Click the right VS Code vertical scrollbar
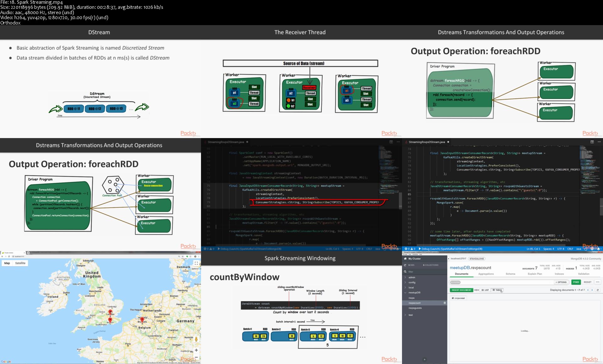The width and height of the screenshot is (603, 364). pyautogui.click(x=601, y=206)
